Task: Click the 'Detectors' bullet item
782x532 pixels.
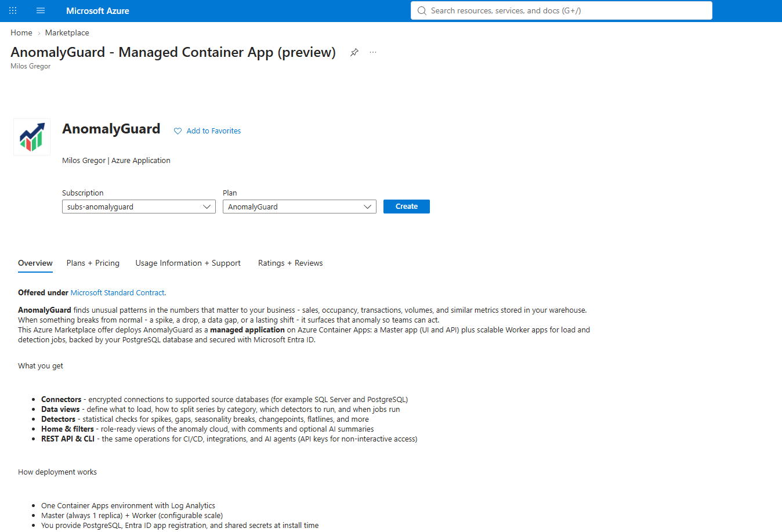Action: click(205, 419)
